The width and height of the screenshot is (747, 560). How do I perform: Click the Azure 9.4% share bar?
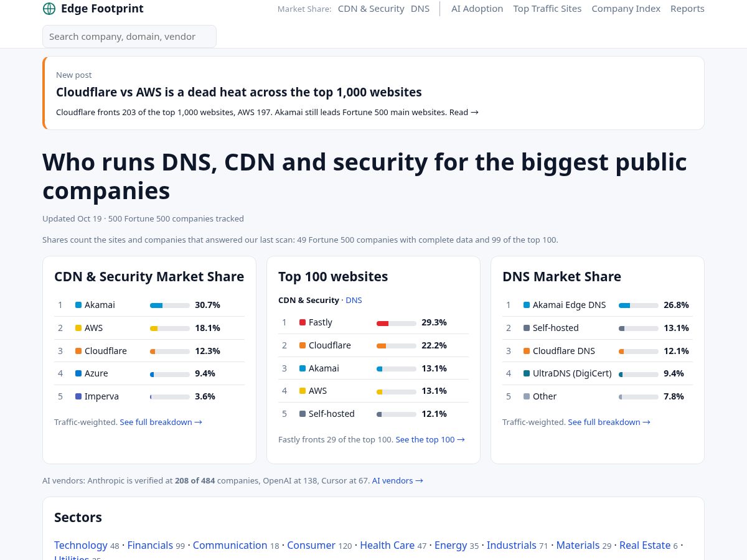tap(170, 375)
